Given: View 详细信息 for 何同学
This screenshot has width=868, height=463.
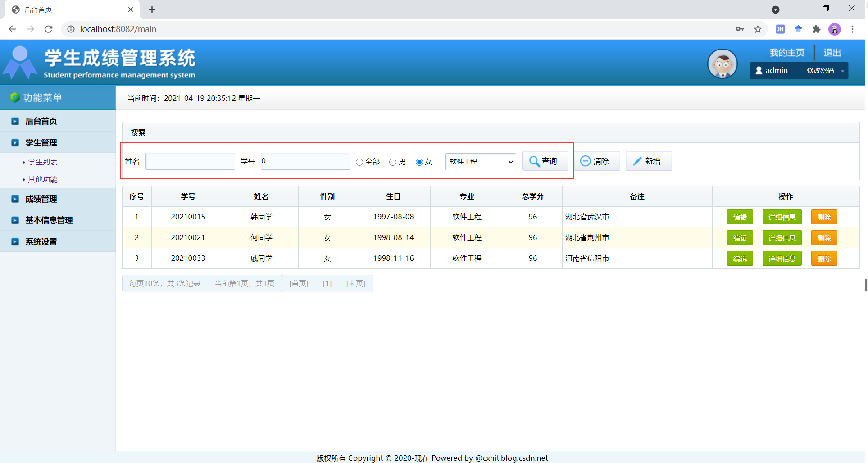Looking at the screenshot, I should coord(782,238).
